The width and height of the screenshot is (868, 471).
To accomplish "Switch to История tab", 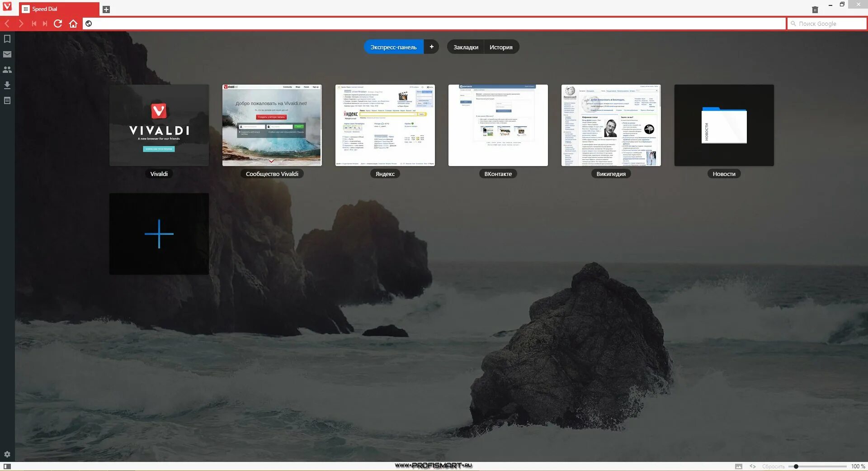I will pos(501,47).
